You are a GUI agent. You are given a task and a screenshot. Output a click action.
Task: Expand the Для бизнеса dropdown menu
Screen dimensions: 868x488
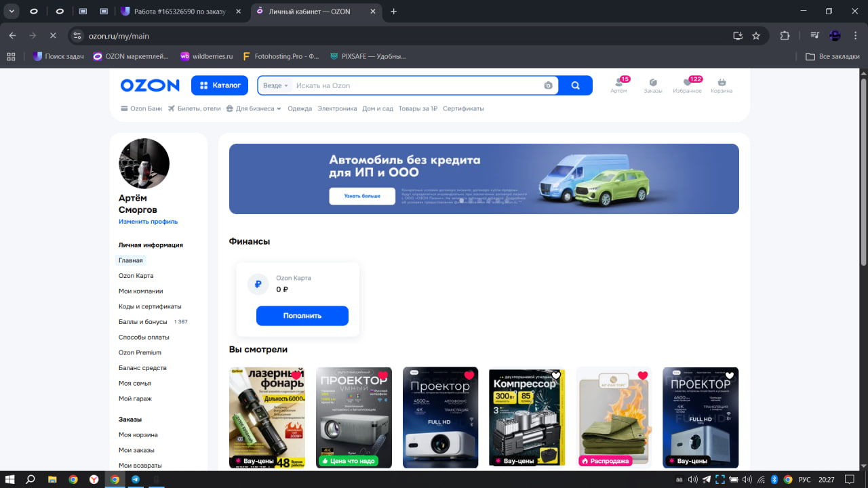click(x=254, y=108)
